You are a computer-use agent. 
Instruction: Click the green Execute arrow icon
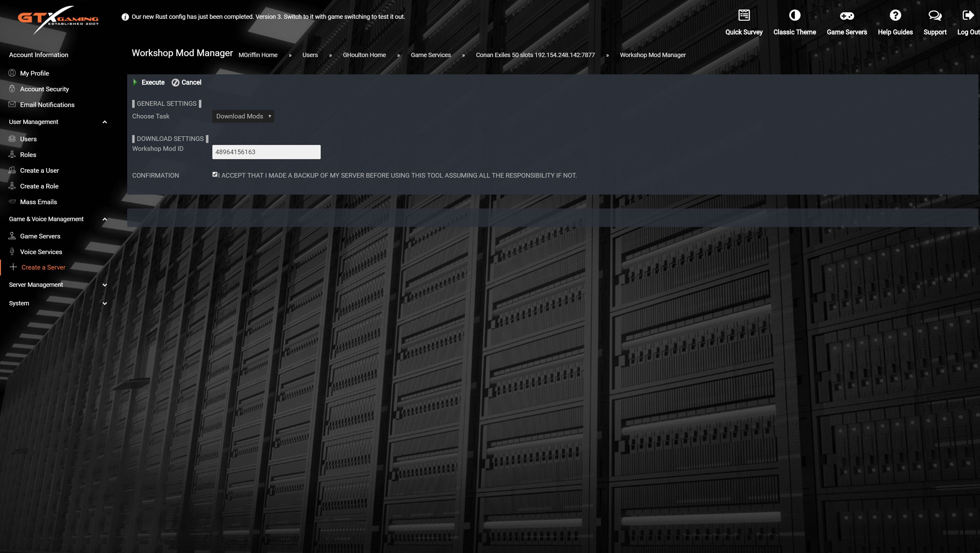[x=135, y=82]
